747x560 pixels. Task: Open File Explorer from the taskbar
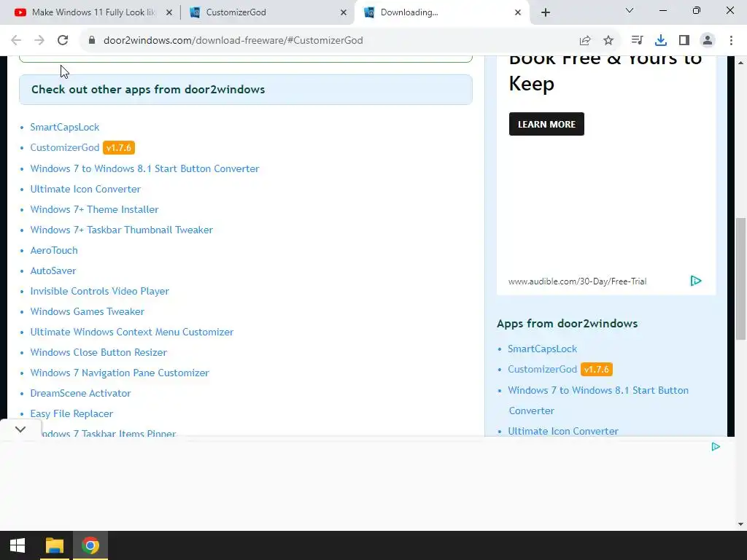click(54, 545)
